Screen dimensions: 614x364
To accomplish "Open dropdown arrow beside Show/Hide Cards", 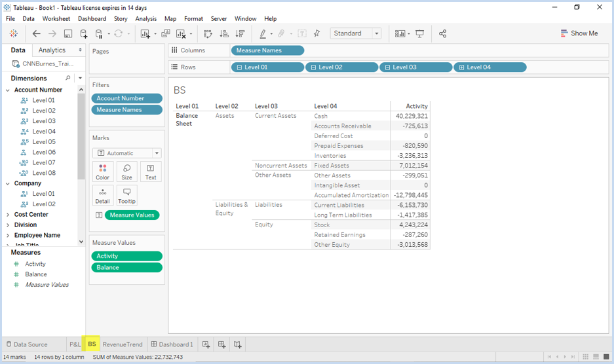I will pos(409,33).
